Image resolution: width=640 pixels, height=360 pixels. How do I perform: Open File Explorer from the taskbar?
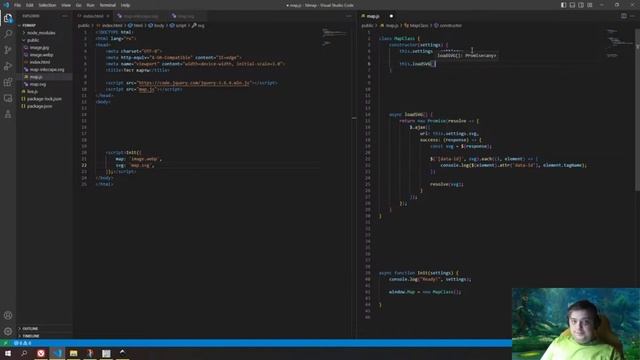pyautogui.click(x=73, y=353)
